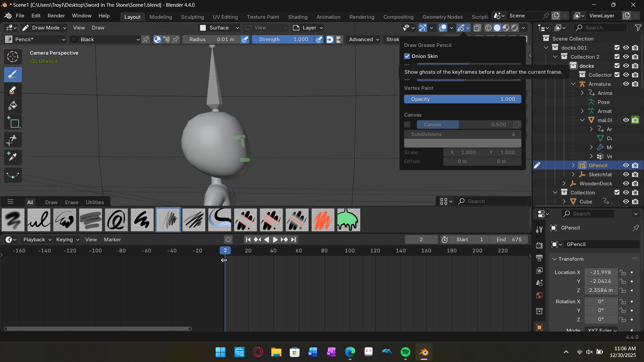The width and height of the screenshot is (644, 362).
Task: Uncheck the Onion Skin checkbox
Action: pos(407,56)
